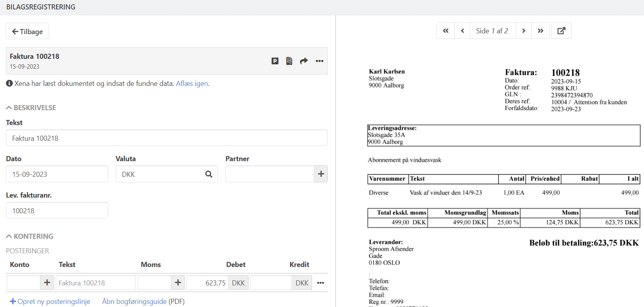Click the forward arrow icon in invoice header
This screenshot has height=307, width=644.
pyautogui.click(x=304, y=61)
